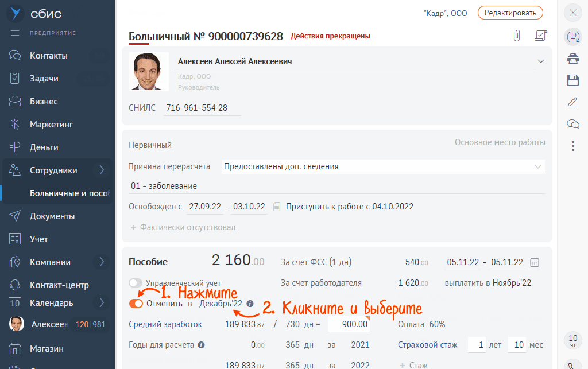The image size is (588, 369).
Task: Click the paperclip attachments icon
Action: pos(517,36)
